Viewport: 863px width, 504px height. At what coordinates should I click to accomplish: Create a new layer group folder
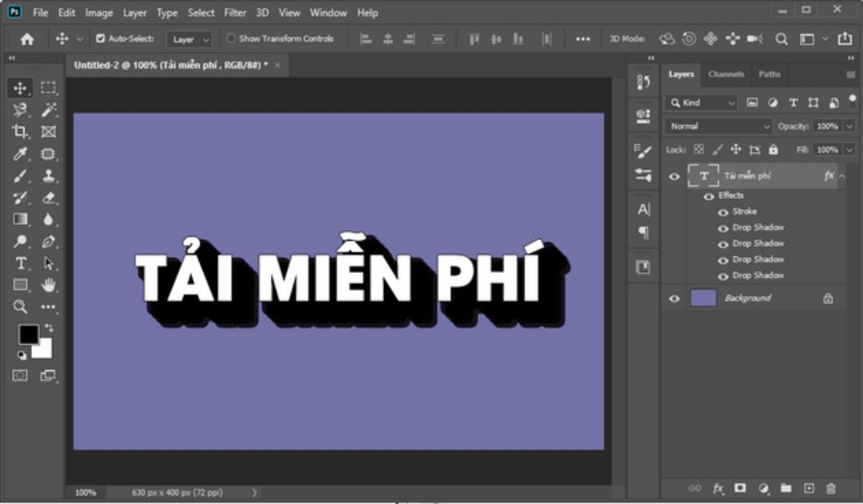click(785, 488)
